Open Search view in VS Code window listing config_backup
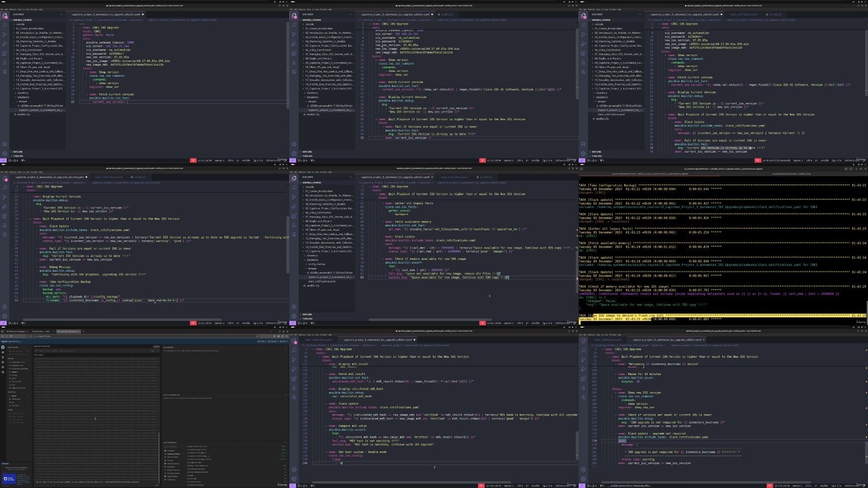 pyautogui.click(x=294, y=188)
